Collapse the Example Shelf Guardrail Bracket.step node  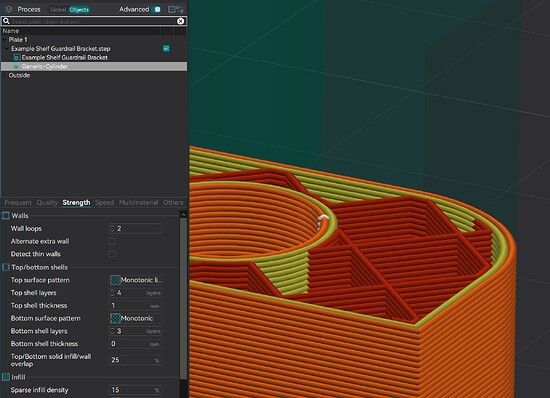click(7, 49)
